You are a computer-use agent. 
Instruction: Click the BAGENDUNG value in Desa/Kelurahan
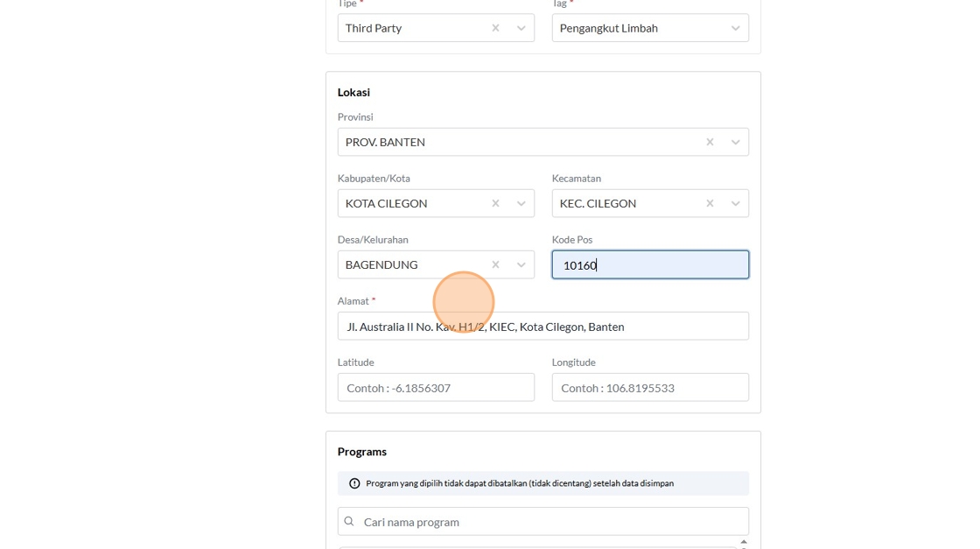pyautogui.click(x=381, y=264)
